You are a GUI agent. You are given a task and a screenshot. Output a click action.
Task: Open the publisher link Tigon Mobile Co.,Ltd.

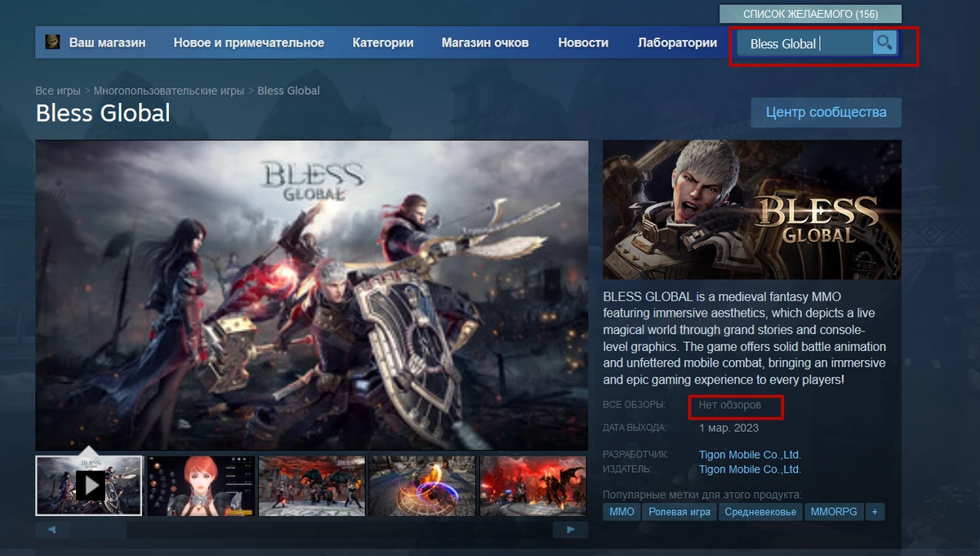pyautogui.click(x=750, y=469)
